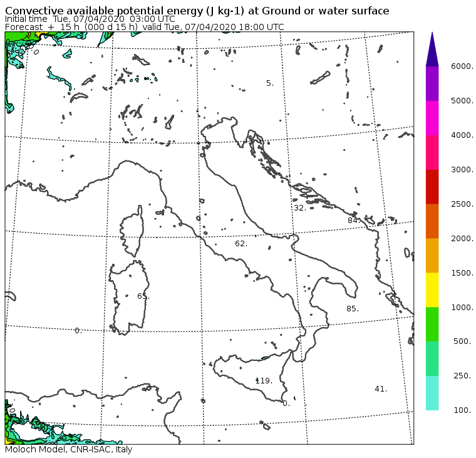Screen dimensions: 476x458
Task: Click the 250. legend label
Action: [x=463, y=376]
